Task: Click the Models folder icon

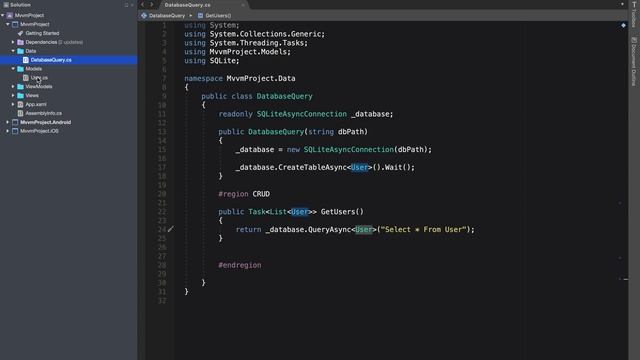Action: click(x=20, y=69)
